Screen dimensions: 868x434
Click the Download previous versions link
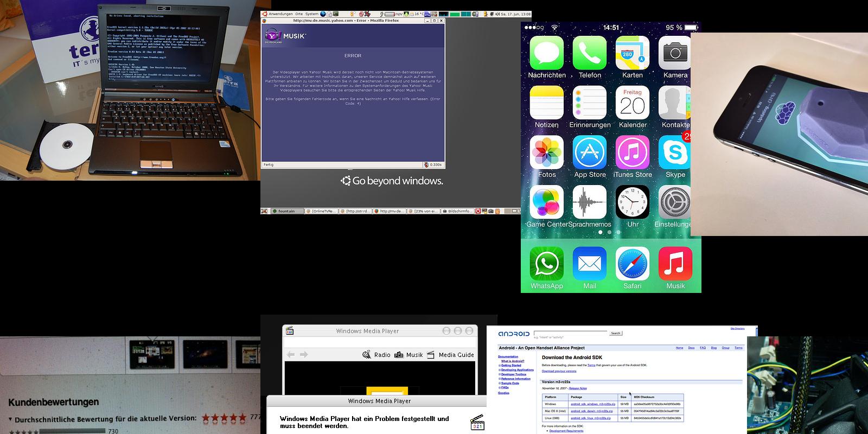coord(559,371)
